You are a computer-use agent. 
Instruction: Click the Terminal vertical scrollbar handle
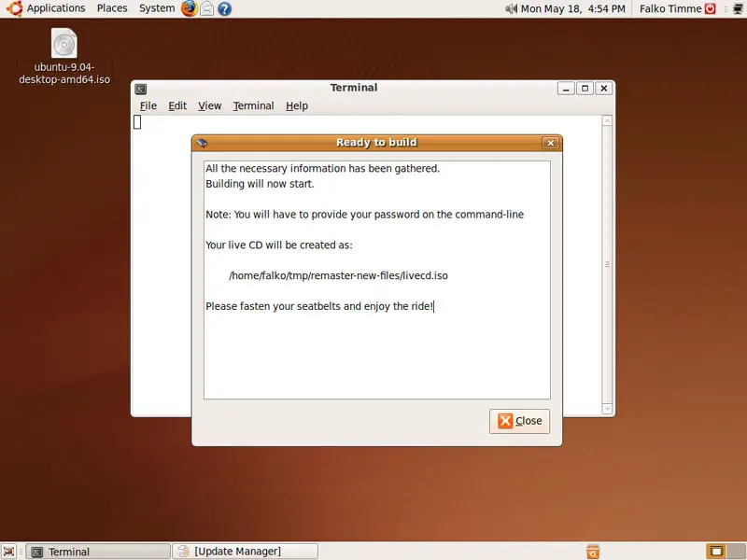[607, 264]
